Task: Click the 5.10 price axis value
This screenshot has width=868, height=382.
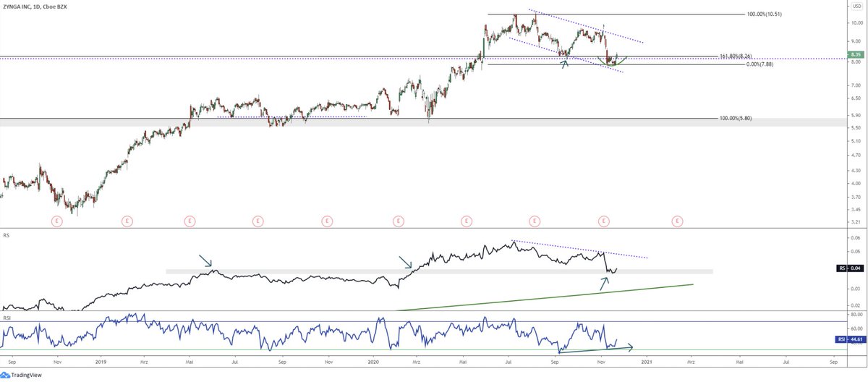Action: 857,142
